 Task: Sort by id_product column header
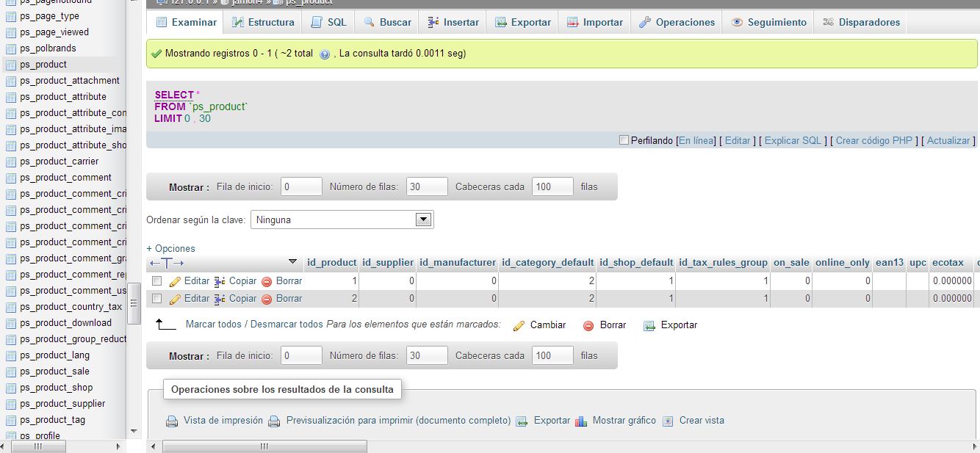coord(331,262)
